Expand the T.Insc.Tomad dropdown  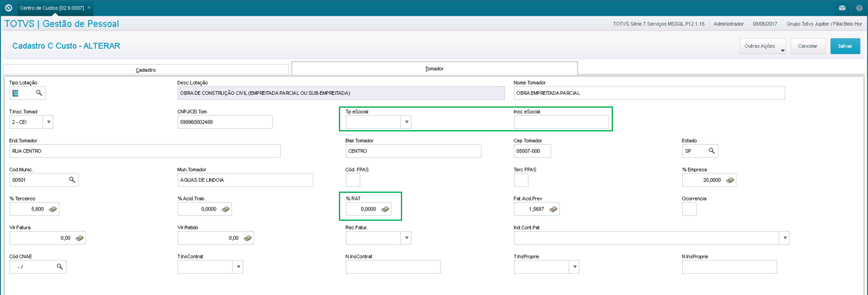tap(49, 122)
